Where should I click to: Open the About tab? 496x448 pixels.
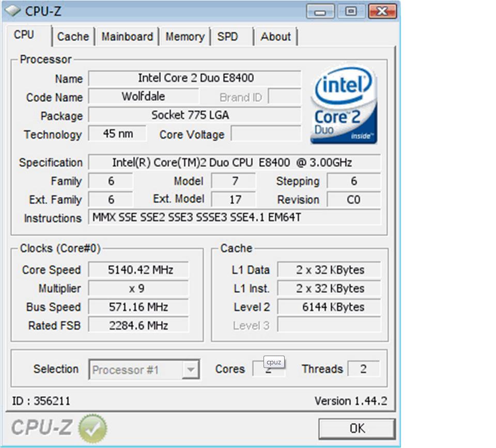pyautogui.click(x=275, y=37)
